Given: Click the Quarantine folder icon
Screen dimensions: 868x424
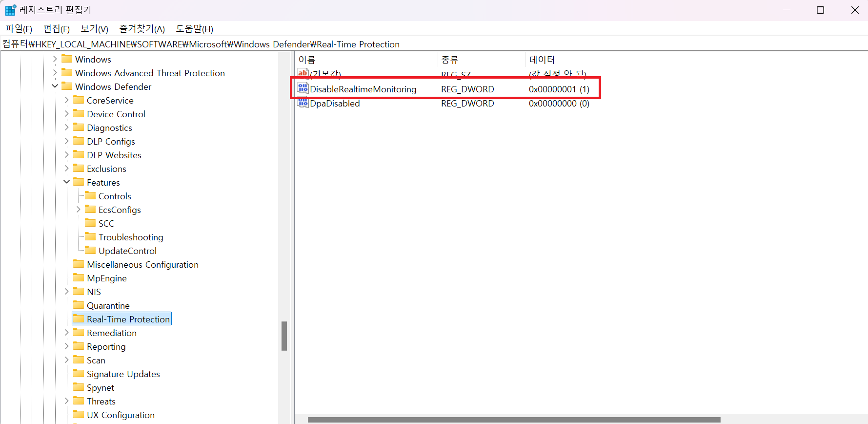Looking at the screenshot, I should 79,305.
